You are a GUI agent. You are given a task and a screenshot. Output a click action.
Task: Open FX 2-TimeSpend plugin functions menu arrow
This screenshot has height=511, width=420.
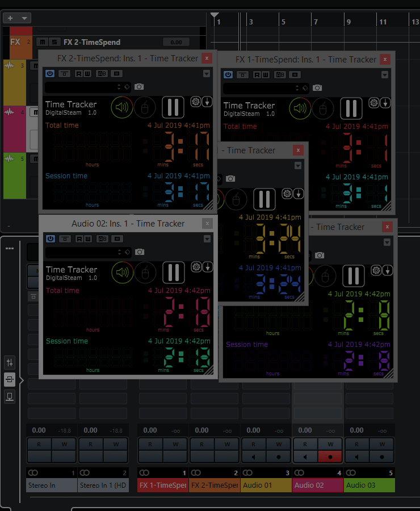[x=207, y=74]
